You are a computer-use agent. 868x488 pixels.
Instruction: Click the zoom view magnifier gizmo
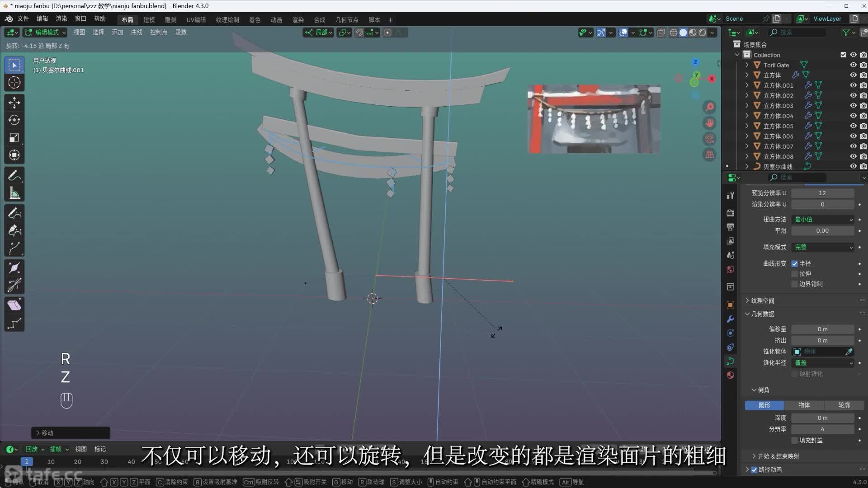(x=709, y=107)
